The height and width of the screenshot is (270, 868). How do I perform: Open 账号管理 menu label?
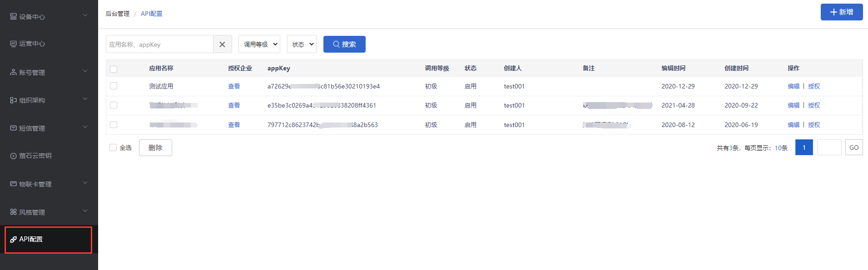point(32,73)
